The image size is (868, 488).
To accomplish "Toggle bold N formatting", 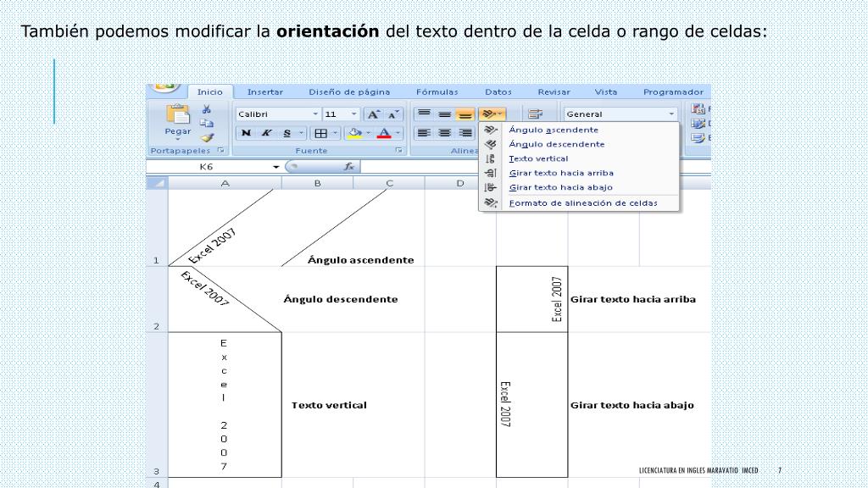I will pyautogui.click(x=247, y=133).
